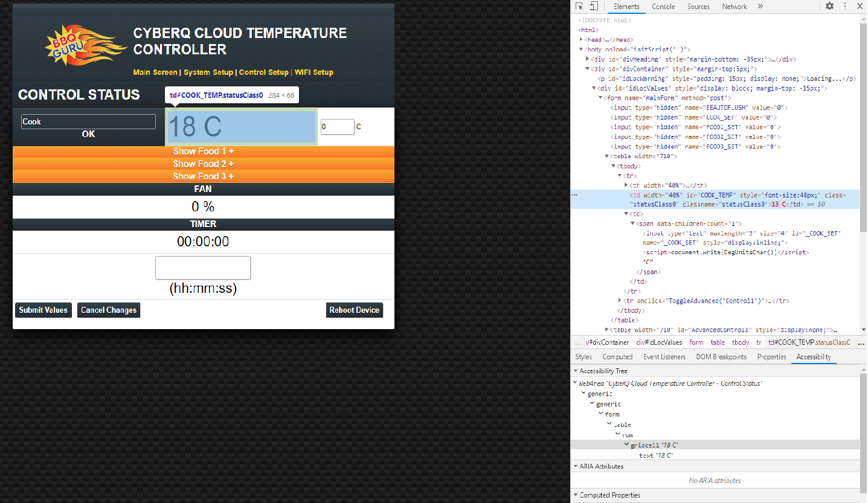Screen dimensions: 868x503
Task: Open the Main Screen link
Action: click(155, 72)
